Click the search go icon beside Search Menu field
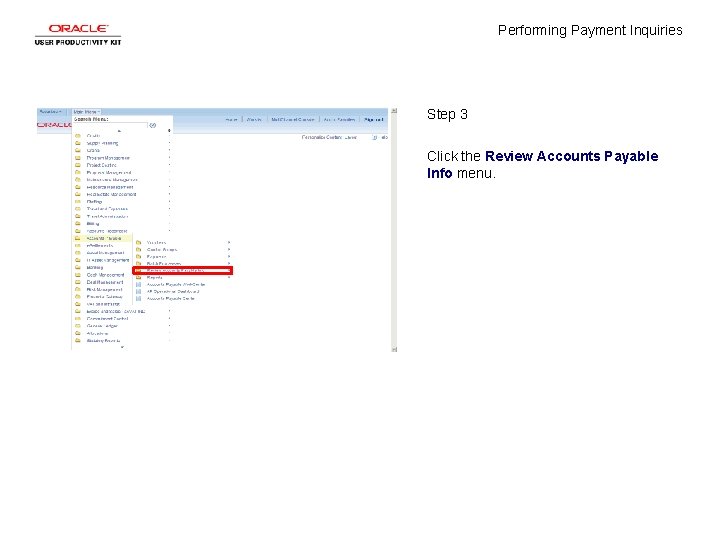Screen dimensions: 720x540 153,125
